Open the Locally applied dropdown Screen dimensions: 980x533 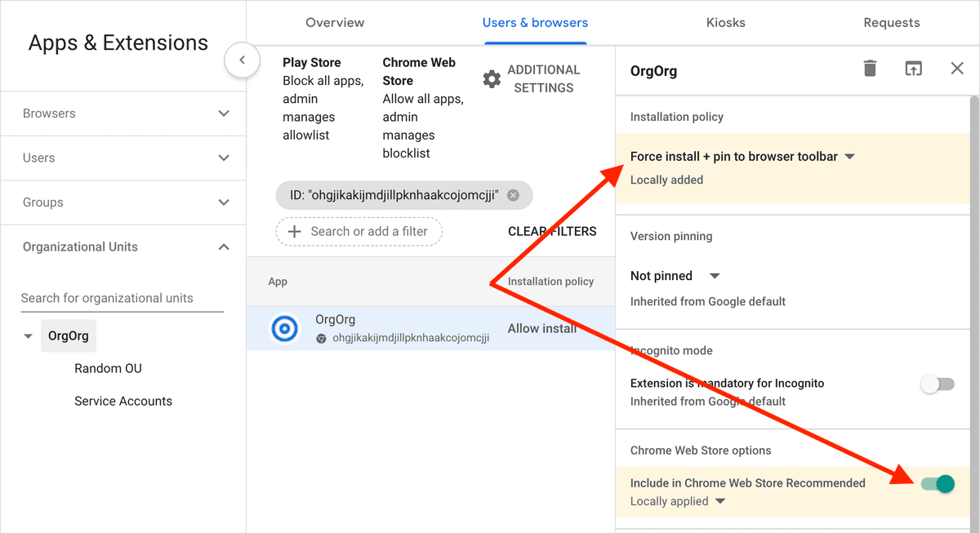[x=719, y=501]
